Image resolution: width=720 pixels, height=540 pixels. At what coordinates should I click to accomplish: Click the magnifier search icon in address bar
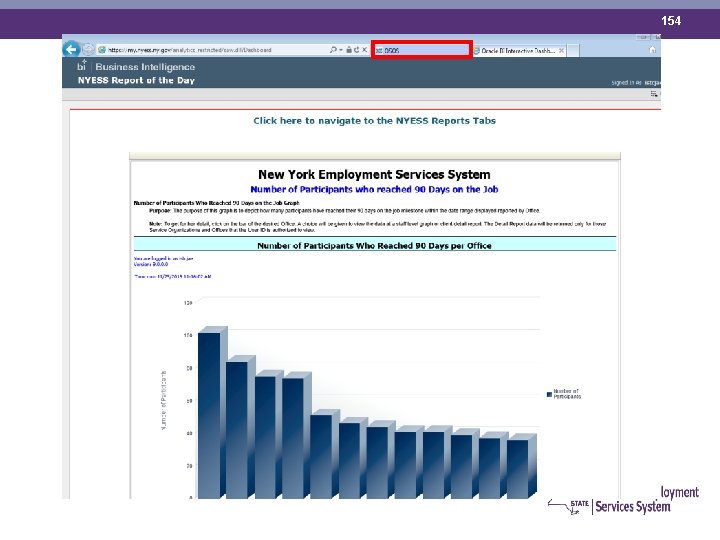tap(333, 50)
